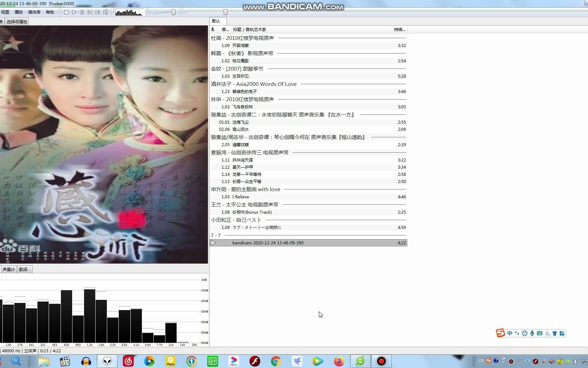
Task: Select the track 共伴闯天涯
Action: point(308,160)
